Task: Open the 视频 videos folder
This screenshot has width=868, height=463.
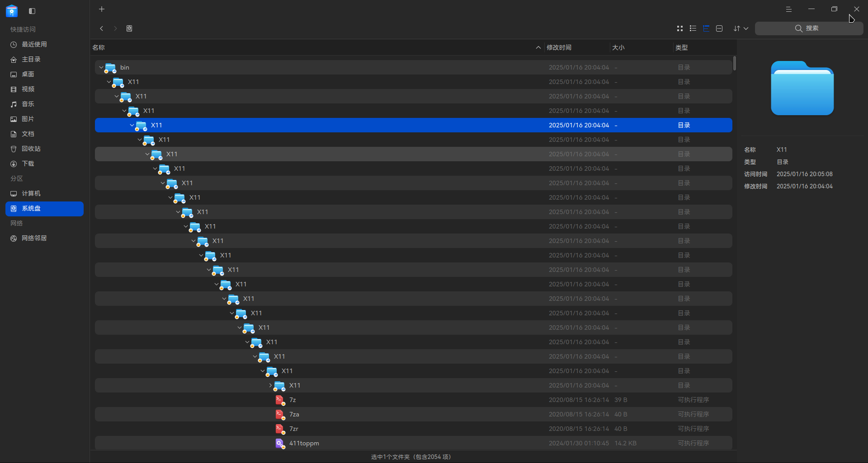Action: [x=44, y=89]
